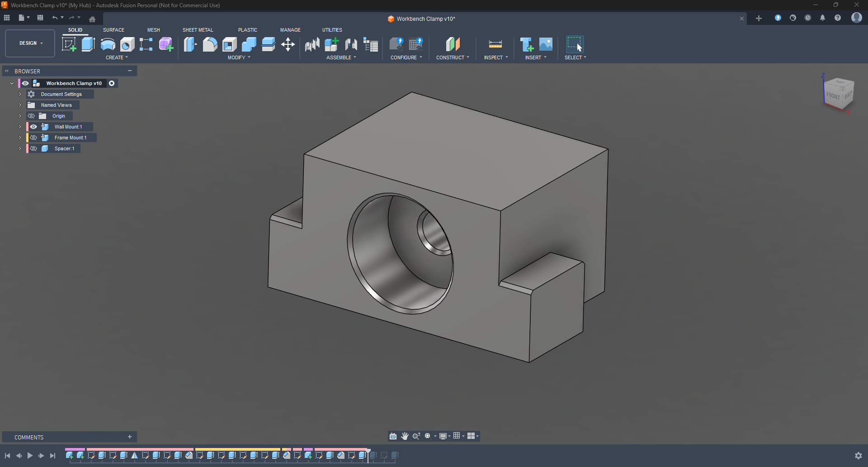Expand the Document Settings node

coord(20,94)
